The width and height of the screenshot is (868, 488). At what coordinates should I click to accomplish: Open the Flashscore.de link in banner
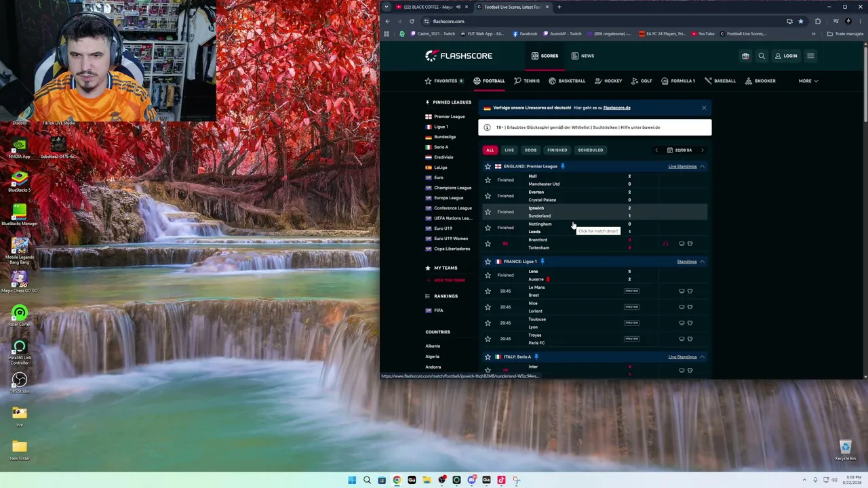pos(616,108)
